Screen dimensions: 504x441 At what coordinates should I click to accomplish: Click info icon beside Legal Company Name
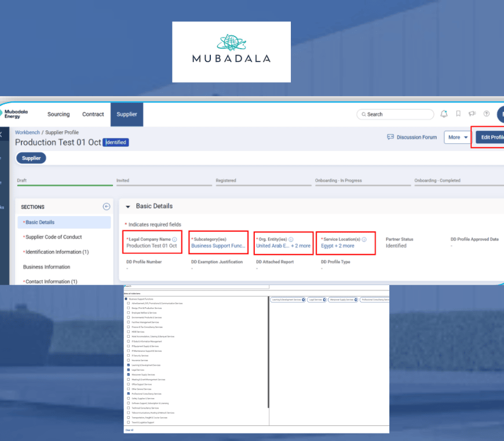coord(174,239)
